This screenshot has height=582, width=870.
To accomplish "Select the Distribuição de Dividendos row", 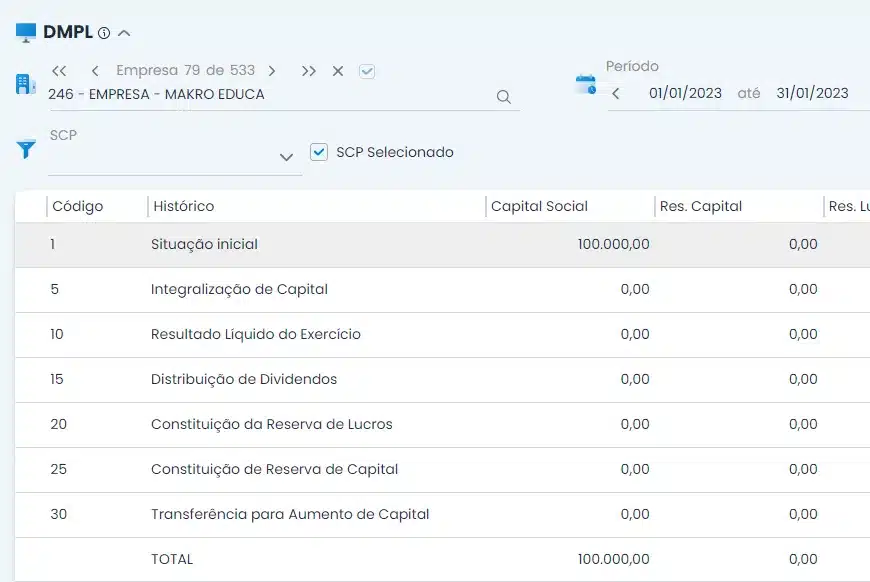I will tap(442, 379).
